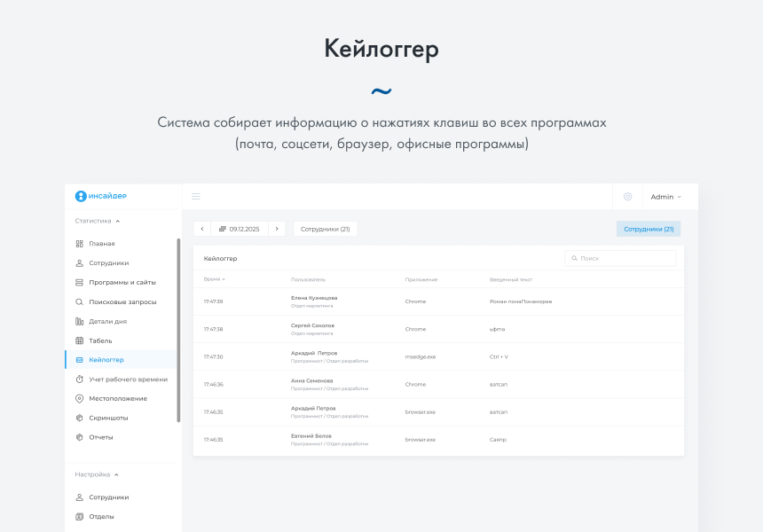The height and width of the screenshot is (532, 763).
Task: Go to previous date with left arrow
Action: pos(202,229)
